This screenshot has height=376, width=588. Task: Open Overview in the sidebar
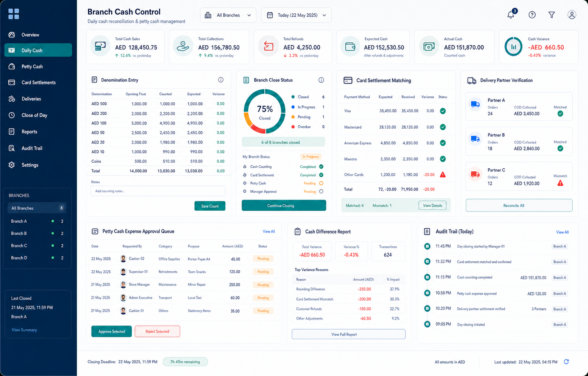pos(38,34)
